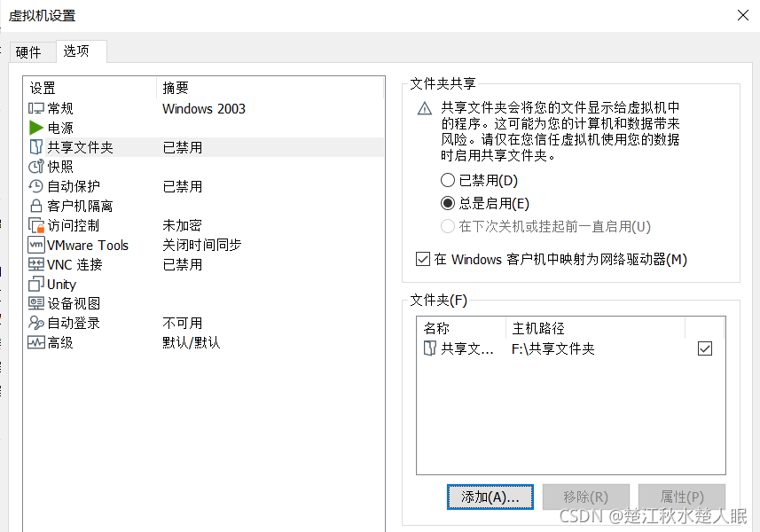Viewport: 760px width, 532px height.
Task: Click the 关闭时间同步 summary text
Action: [x=201, y=245]
